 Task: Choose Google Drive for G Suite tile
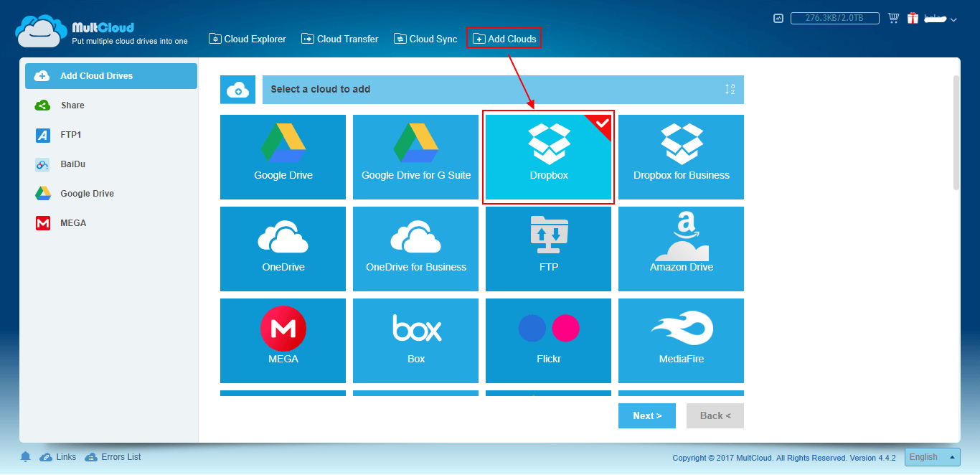pos(415,157)
